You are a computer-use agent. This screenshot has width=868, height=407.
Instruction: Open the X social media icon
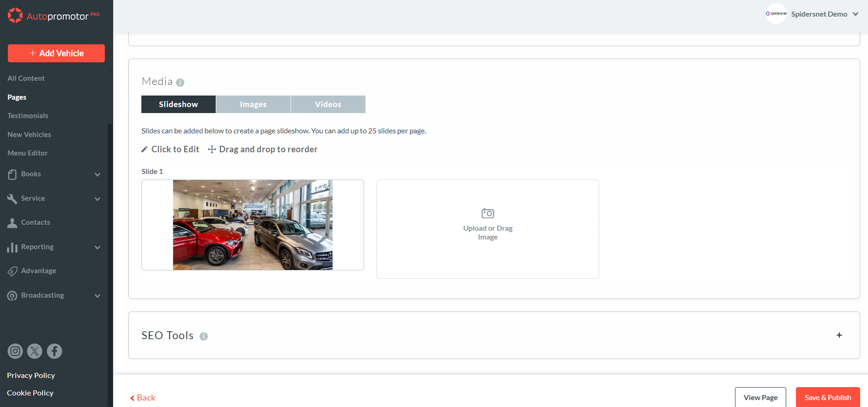pos(35,351)
